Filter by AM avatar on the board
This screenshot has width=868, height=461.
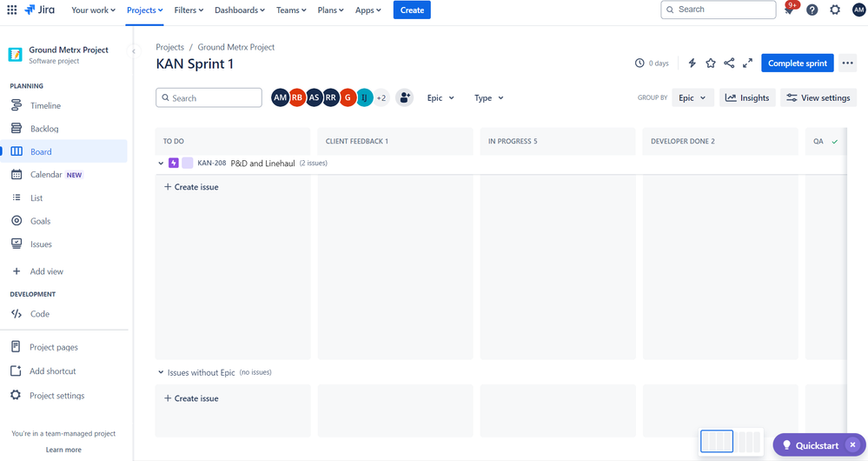(x=280, y=97)
